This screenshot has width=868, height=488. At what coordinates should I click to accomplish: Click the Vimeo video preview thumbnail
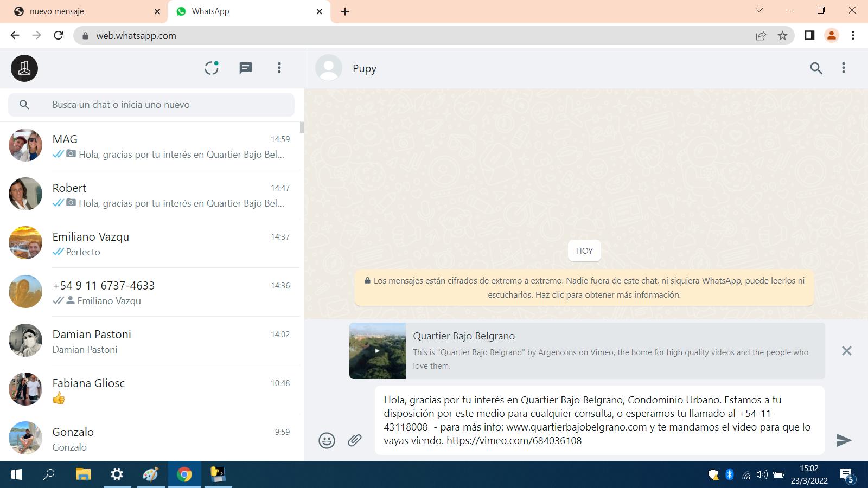[378, 351]
